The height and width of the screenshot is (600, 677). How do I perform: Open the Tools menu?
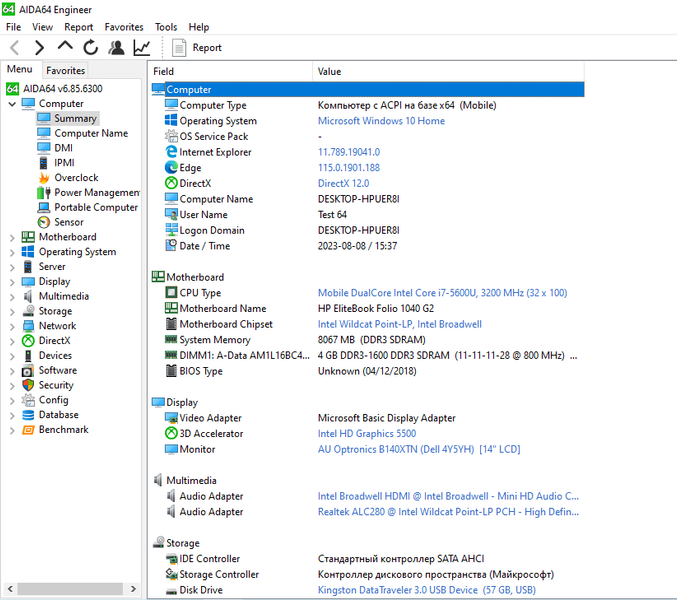[x=166, y=27]
